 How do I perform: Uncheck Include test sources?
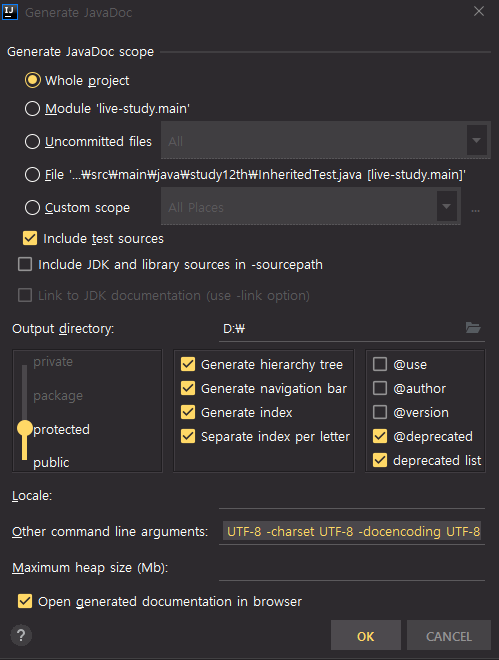pyautogui.click(x=30, y=238)
